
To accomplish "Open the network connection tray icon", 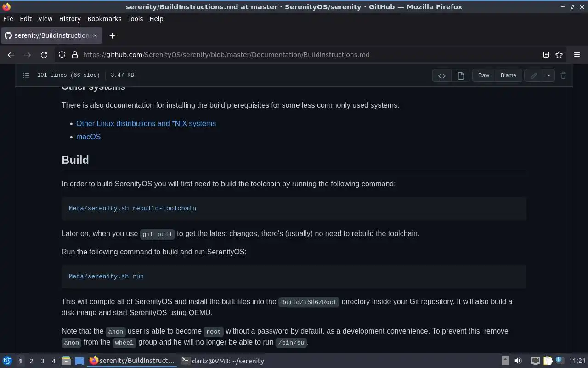I will [x=535, y=361].
